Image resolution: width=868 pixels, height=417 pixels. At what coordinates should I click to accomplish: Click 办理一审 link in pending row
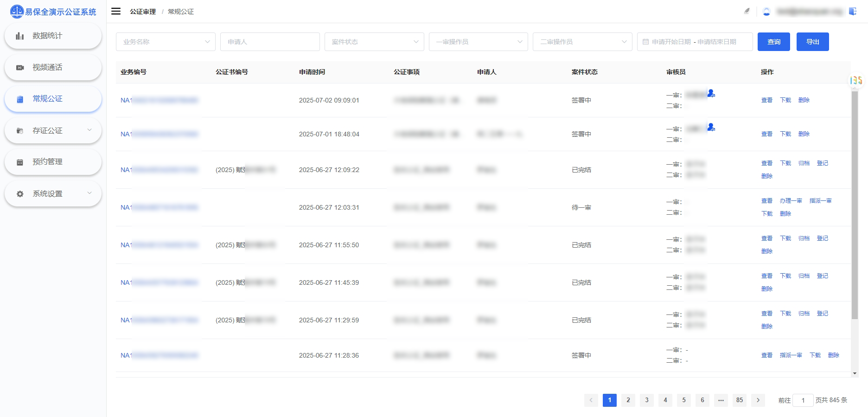pos(791,201)
